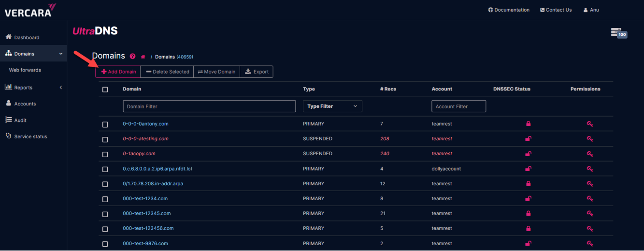
Task: Open permissions key for 0-0-0-atesting.com
Action: (x=590, y=139)
